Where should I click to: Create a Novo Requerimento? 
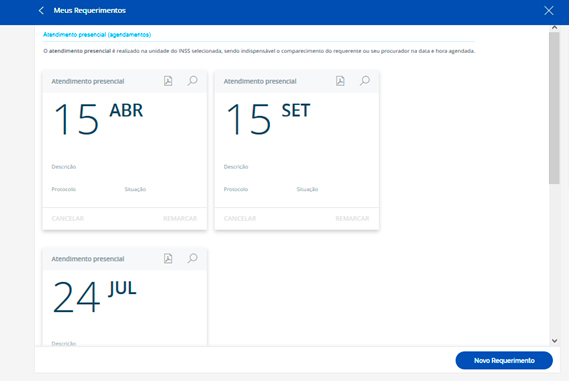(504, 360)
